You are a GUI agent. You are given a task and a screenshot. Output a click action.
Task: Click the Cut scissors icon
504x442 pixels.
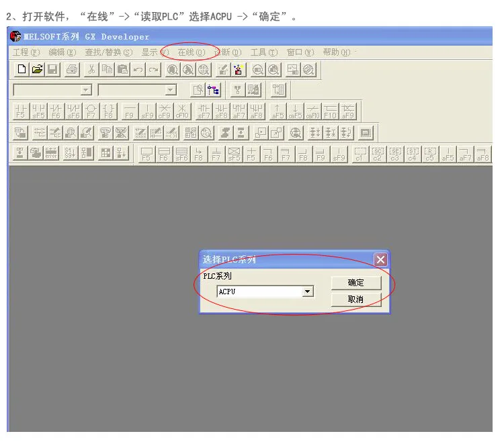click(x=91, y=69)
